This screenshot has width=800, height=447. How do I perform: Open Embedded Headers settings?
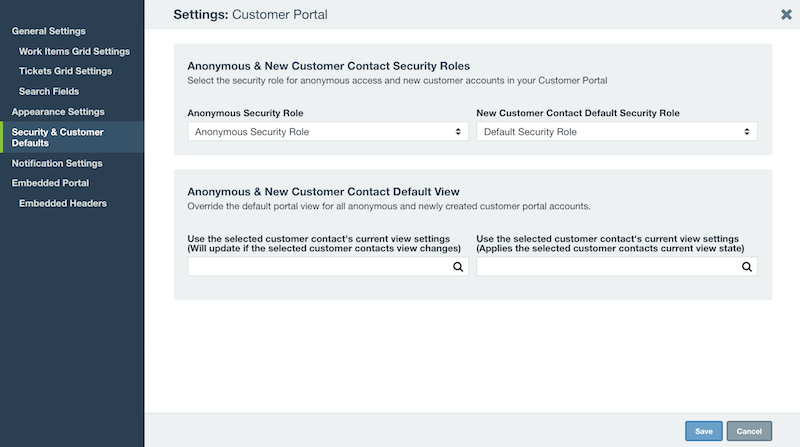click(63, 203)
